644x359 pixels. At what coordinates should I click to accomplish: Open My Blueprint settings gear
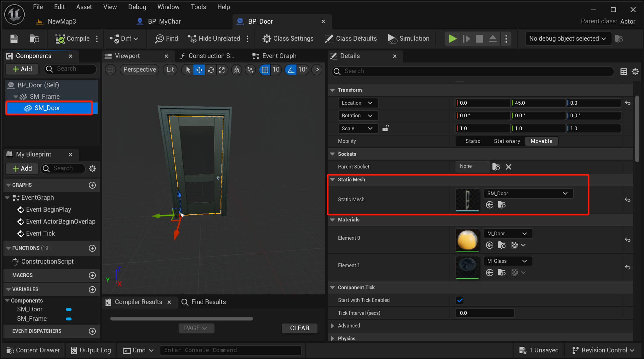click(x=92, y=169)
